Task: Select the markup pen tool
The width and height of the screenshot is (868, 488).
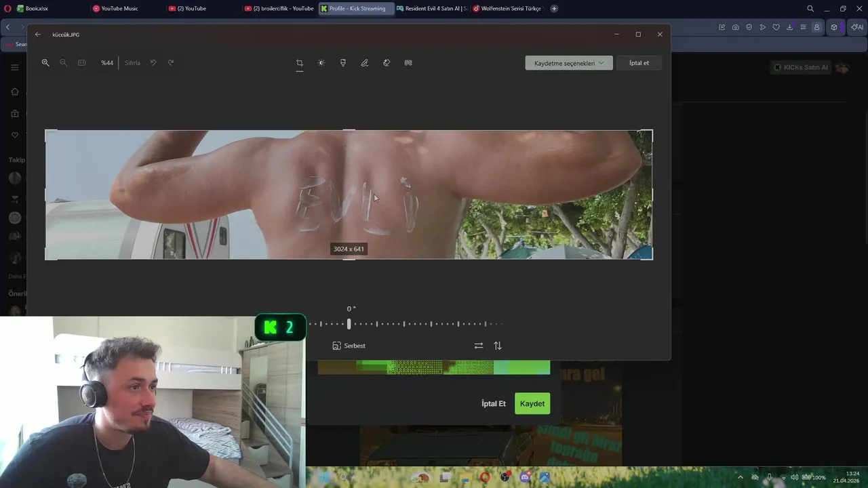Action: tap(365, 62)
